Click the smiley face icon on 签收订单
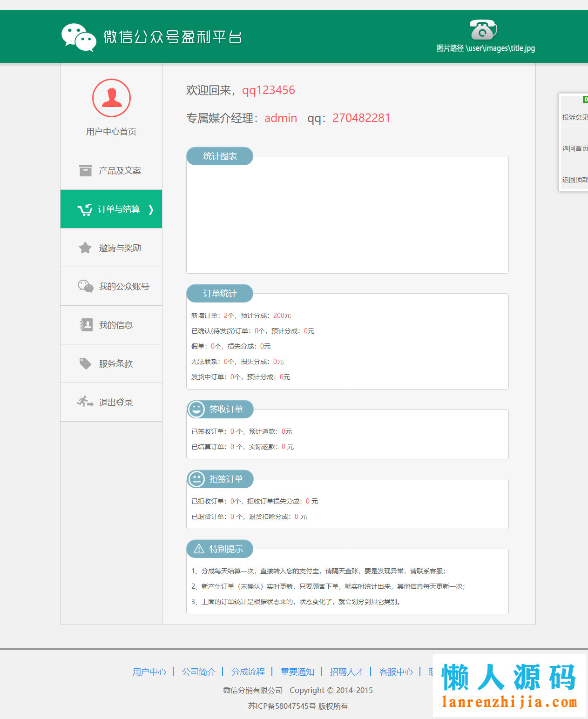This screenshot has height=719, width=588. point(196,409)
